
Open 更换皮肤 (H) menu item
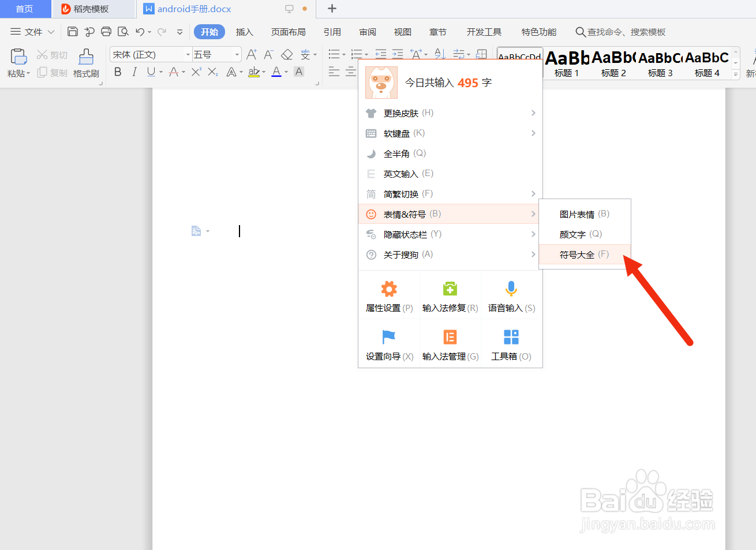tap(450, 113)
